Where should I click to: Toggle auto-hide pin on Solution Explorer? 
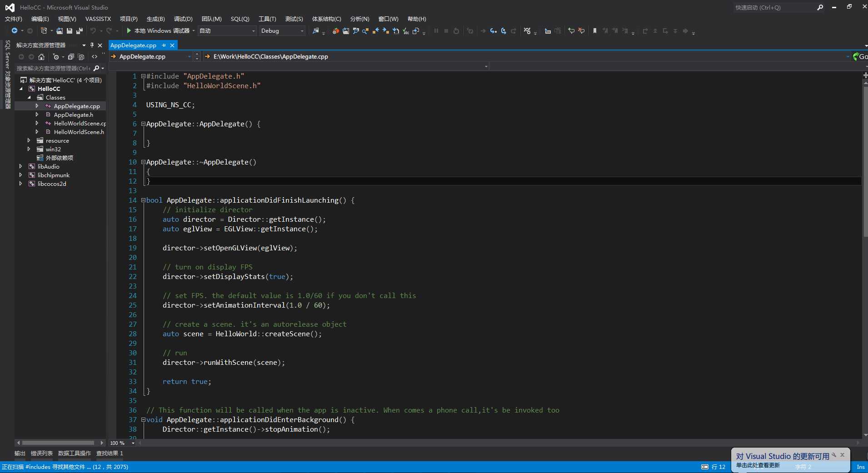click(x=92, y=45)
